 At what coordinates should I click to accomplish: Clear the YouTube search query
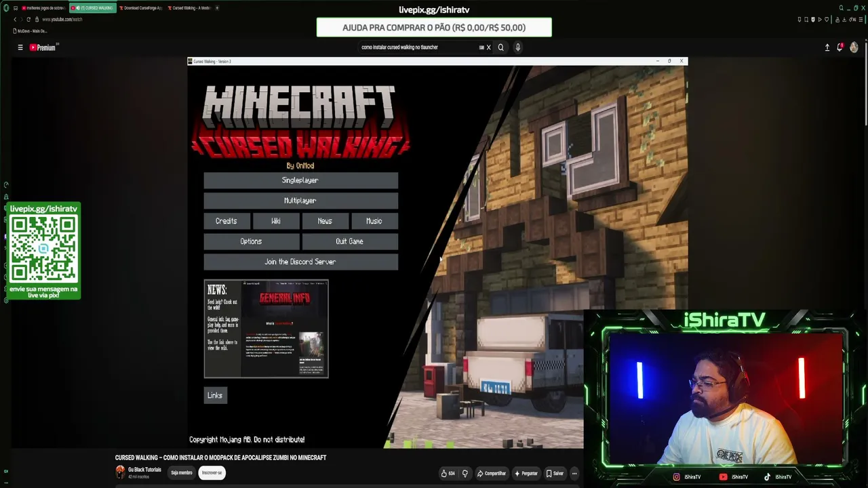pos(488,47)
